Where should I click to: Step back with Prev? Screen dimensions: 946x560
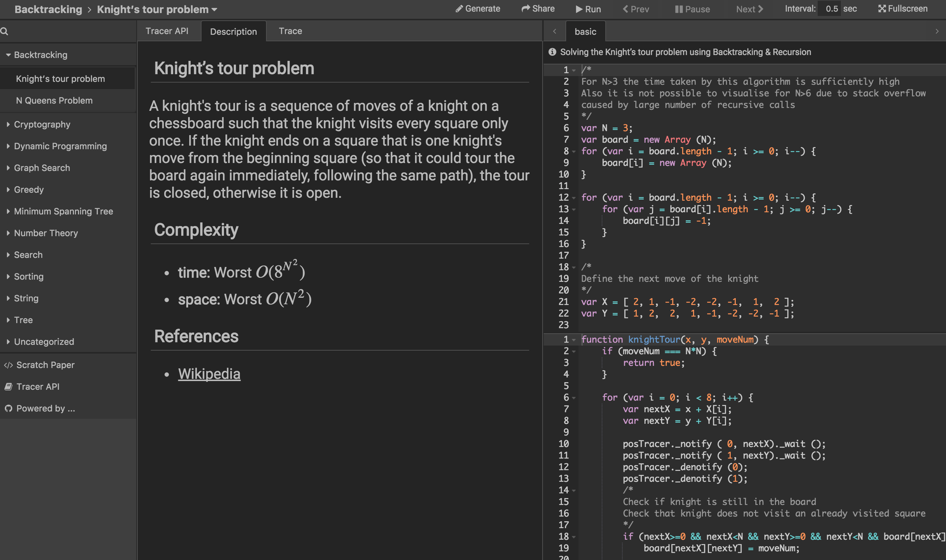(x=636, y=9)
